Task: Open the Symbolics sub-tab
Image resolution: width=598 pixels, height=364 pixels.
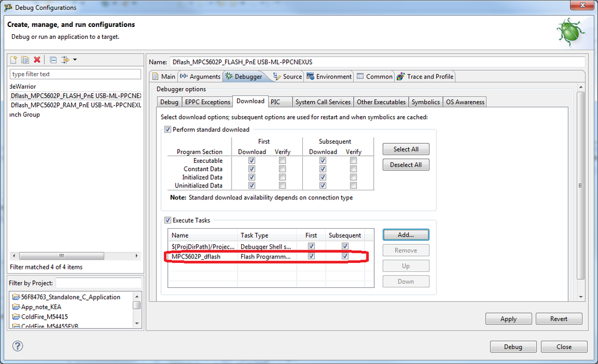Action: (x=426, y=102)
